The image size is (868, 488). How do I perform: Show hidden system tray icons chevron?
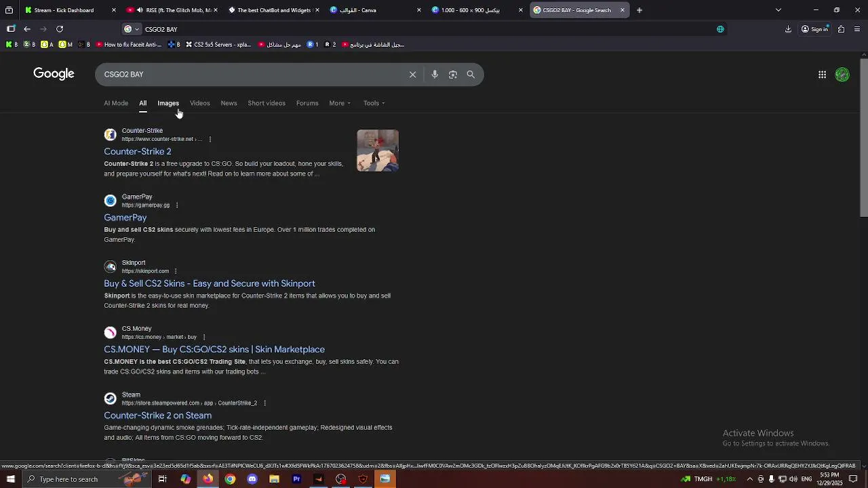749,479
